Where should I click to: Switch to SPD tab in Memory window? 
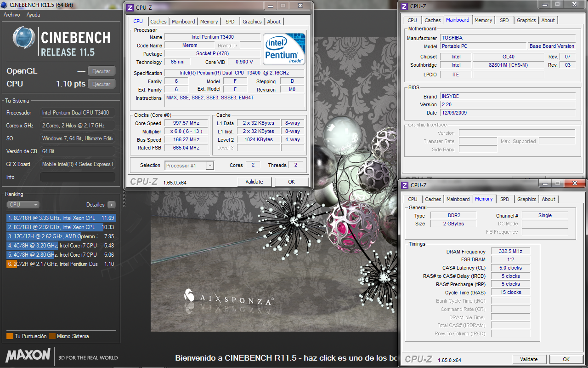(505, 199)
